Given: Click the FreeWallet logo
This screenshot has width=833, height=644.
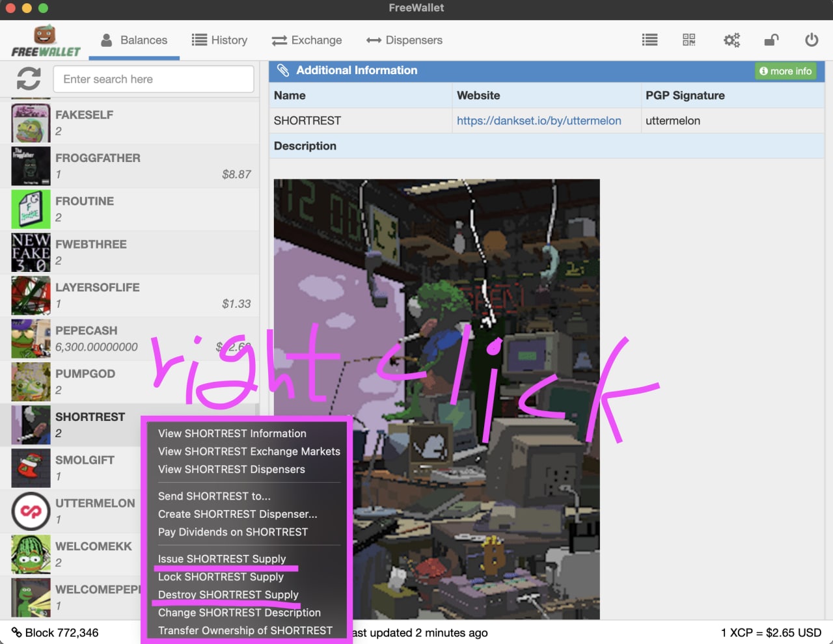Looking at the screenshot, I should 46,41.
